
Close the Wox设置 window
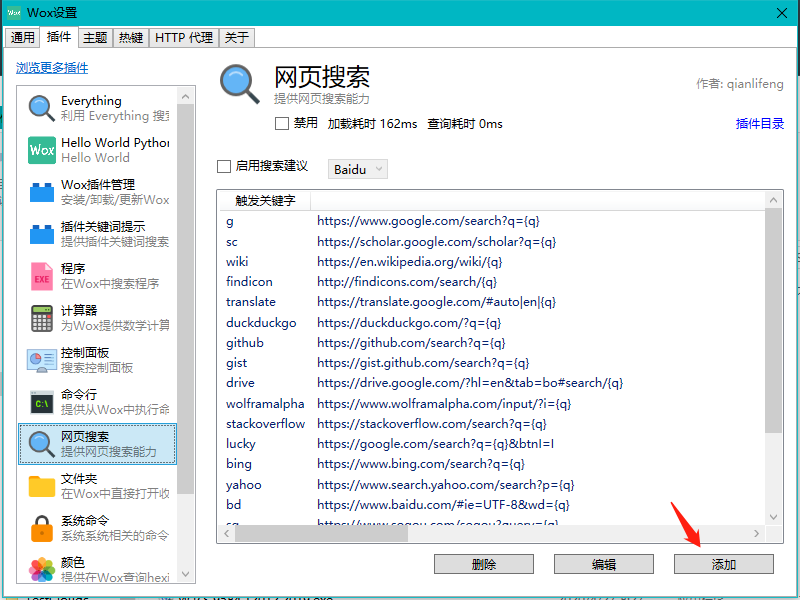(782, 13)
